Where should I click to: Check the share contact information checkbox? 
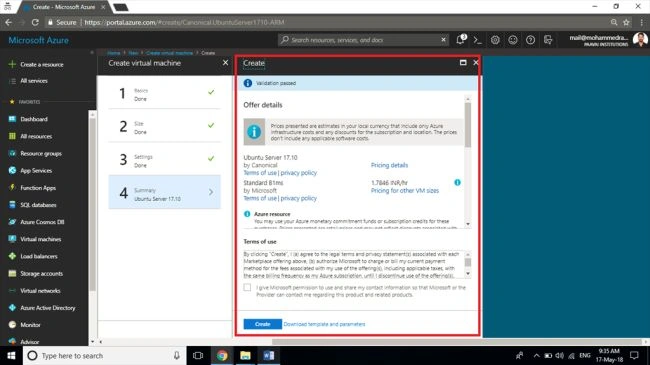click(247, 287)
